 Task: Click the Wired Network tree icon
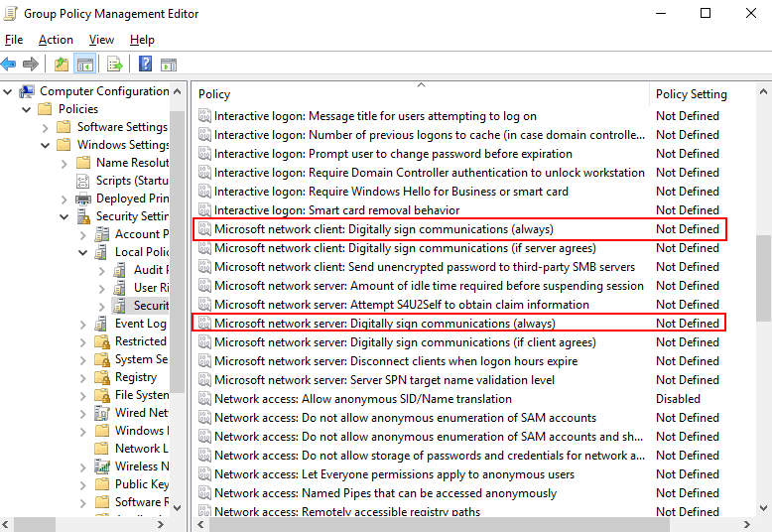click(102, 413)
